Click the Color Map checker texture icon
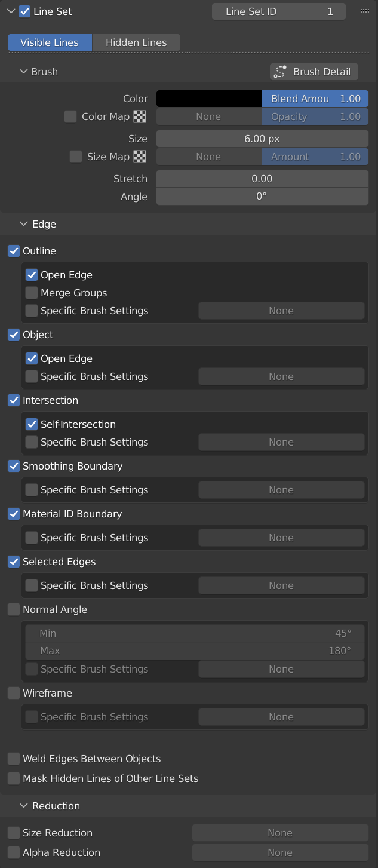The height and width of the screenshot is (868, 378). [x=140, y=116]
